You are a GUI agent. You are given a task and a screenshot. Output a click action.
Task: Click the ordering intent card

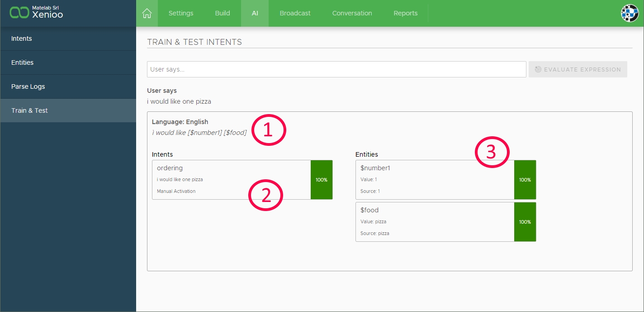tap(231, 180)
